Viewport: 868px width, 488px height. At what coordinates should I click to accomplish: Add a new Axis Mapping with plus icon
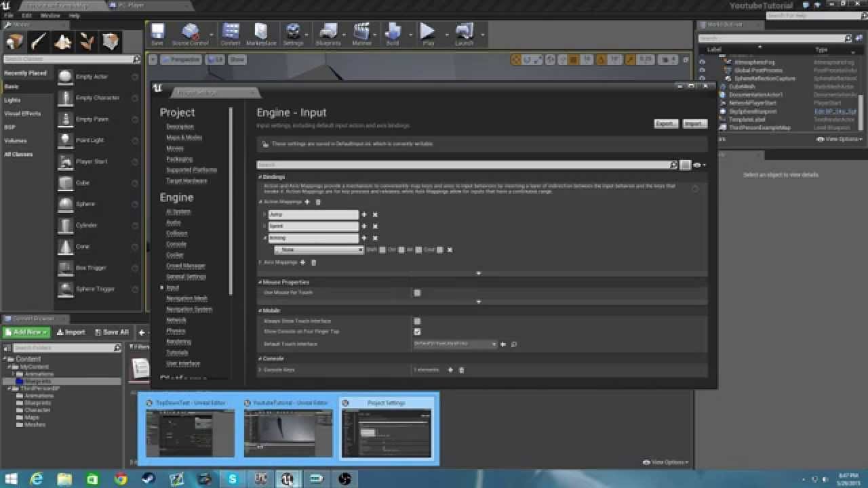click(302, 262)
